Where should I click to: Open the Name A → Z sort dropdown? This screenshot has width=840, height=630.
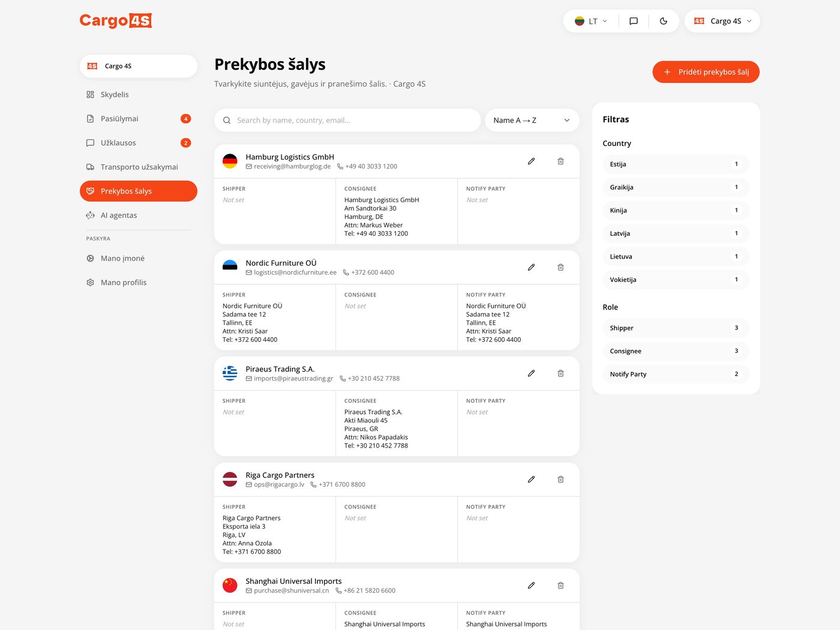tap(532, 121)
